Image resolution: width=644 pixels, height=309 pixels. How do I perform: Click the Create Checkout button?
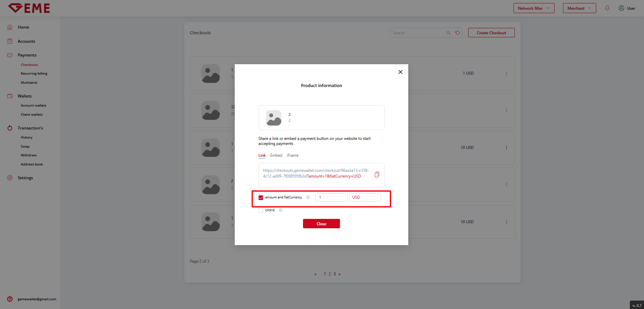coord(491,33)
